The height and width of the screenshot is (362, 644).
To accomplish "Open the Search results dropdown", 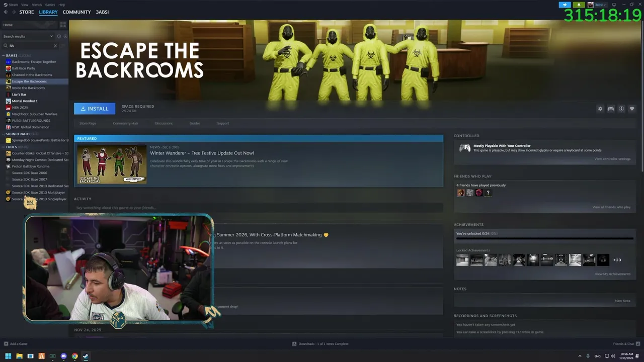I will [28, 36].
